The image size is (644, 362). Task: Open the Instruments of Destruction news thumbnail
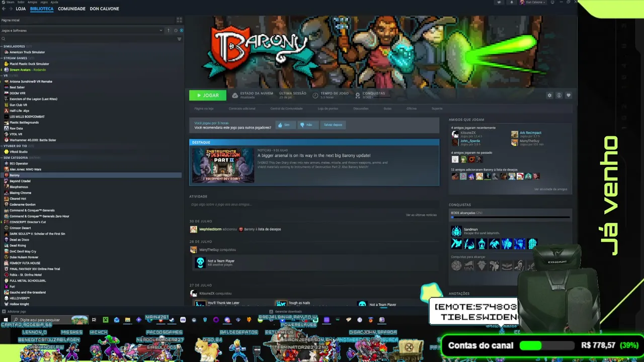coord(222,165)
